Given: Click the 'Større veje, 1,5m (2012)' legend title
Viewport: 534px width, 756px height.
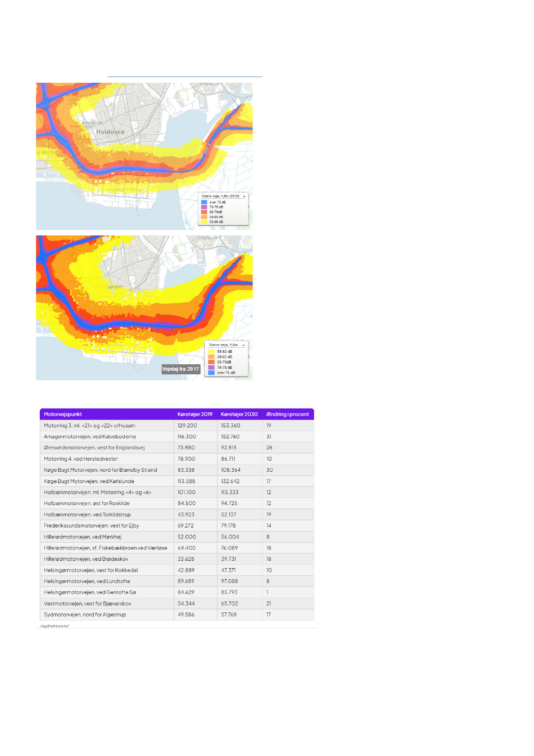Looking at the screenshot, I should [221, 196].
